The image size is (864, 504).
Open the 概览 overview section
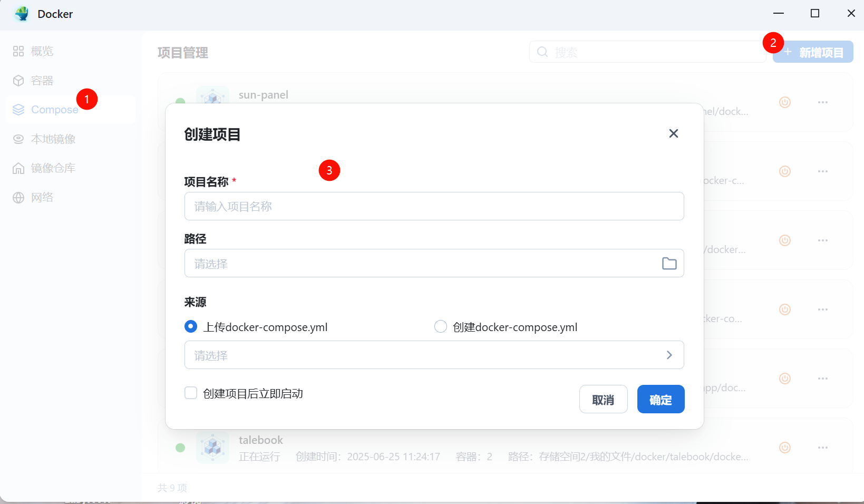(71, 51)
